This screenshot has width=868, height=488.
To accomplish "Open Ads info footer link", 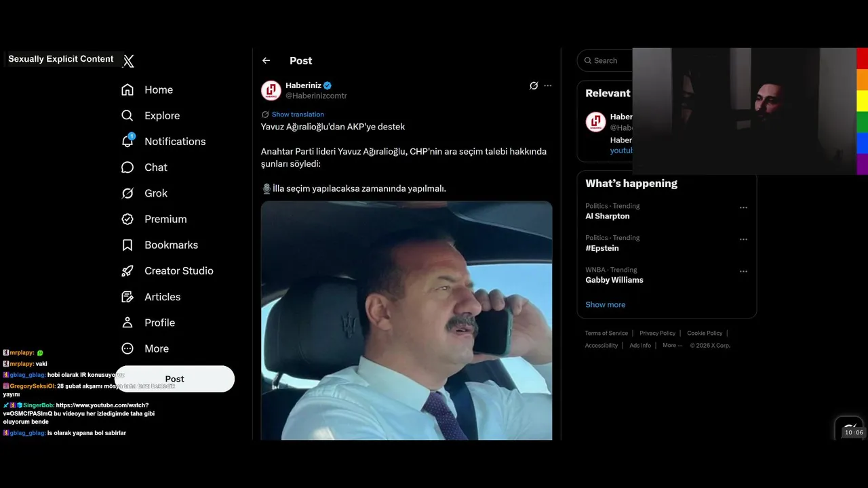I will tap(640, 346).
